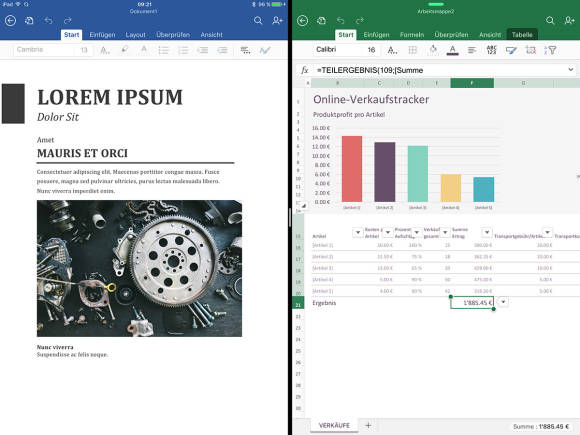
Task: Undo the last action in Word
Action: point(48,20)
